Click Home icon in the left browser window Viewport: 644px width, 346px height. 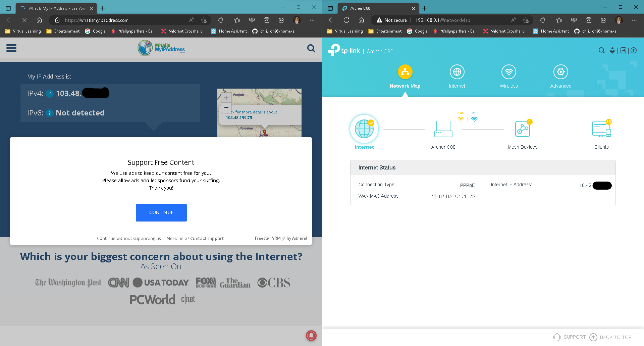[x=39, y=20]
